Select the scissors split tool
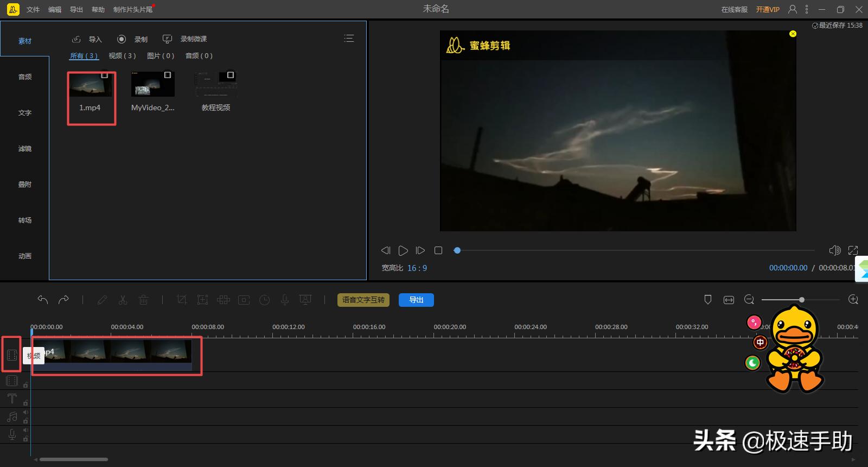Screen dimensions: 868x467 (x=123, y=300)
